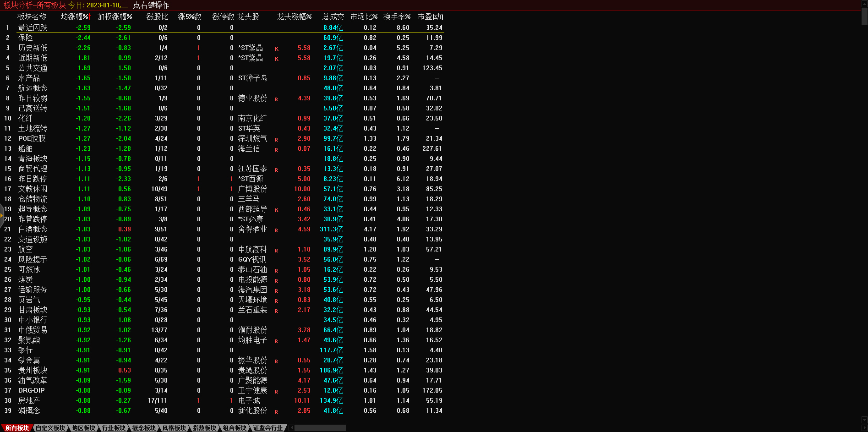Viewport: 868px width, 432px height.
Task: Open the 证监会行业 tab
Action: pyautogui.click(x=268, y=428)
